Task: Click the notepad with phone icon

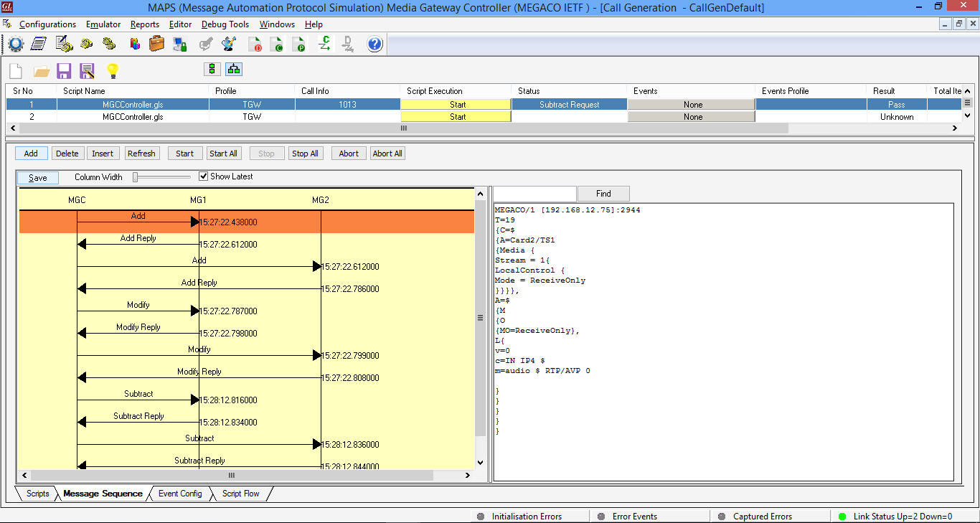Action: [64, 44]
